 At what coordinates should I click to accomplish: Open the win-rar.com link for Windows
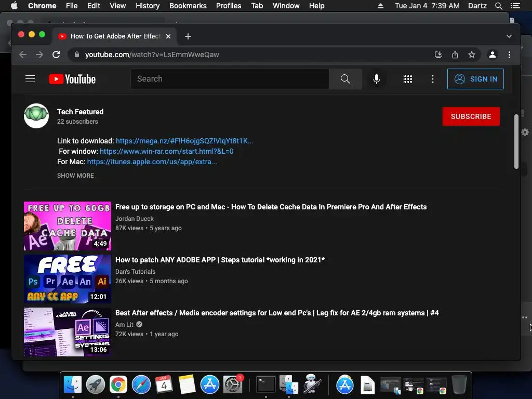click(167, 151)
